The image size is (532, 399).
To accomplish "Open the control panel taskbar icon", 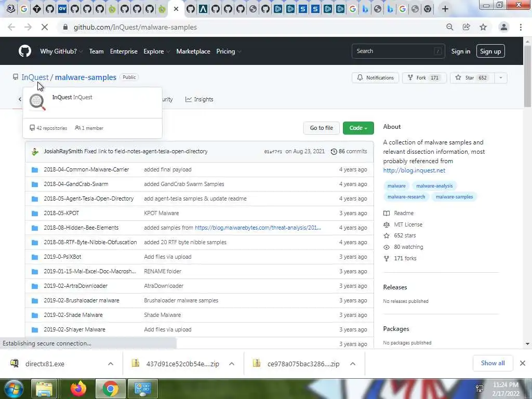I will pyautogui.click(x=142, y=389).
